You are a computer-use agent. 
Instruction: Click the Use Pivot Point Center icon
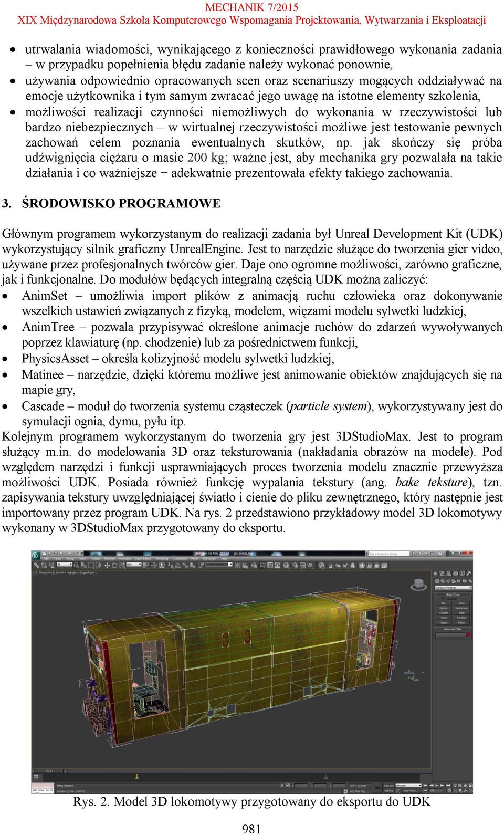[x=145, y=565]
